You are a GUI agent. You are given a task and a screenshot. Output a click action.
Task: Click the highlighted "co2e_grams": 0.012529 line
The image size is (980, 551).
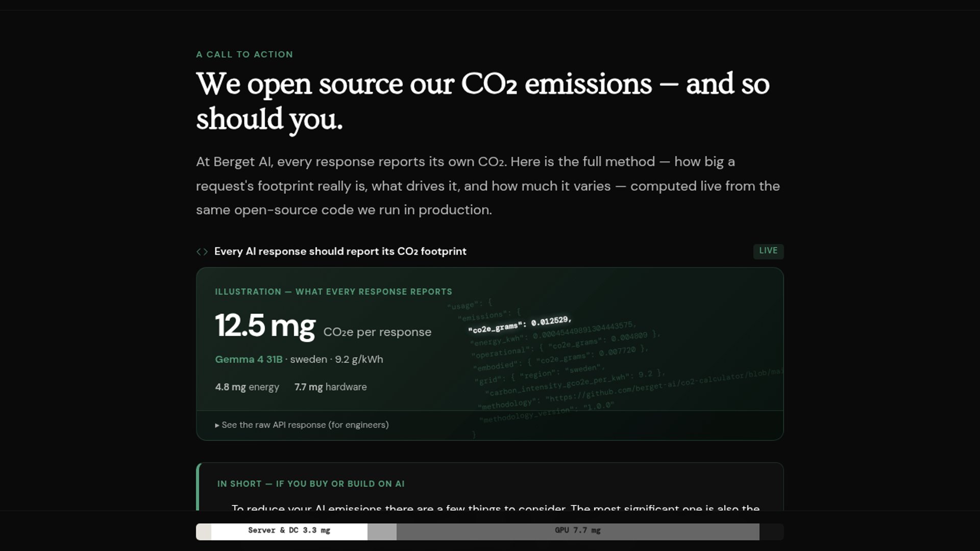click(x=520, y=324)
